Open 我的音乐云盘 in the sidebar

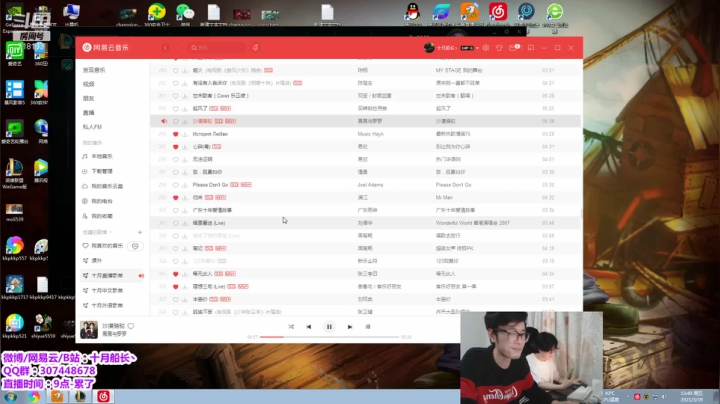coord(107,186)
